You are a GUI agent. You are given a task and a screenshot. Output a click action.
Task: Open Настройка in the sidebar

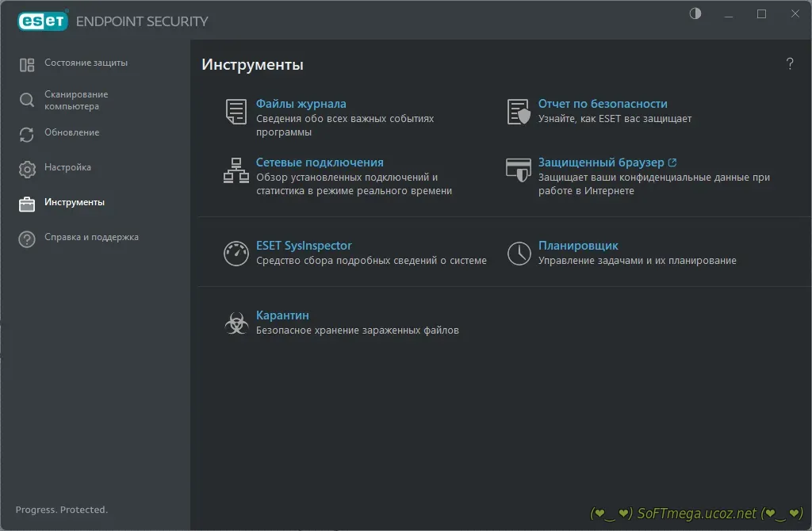point(67,168)
